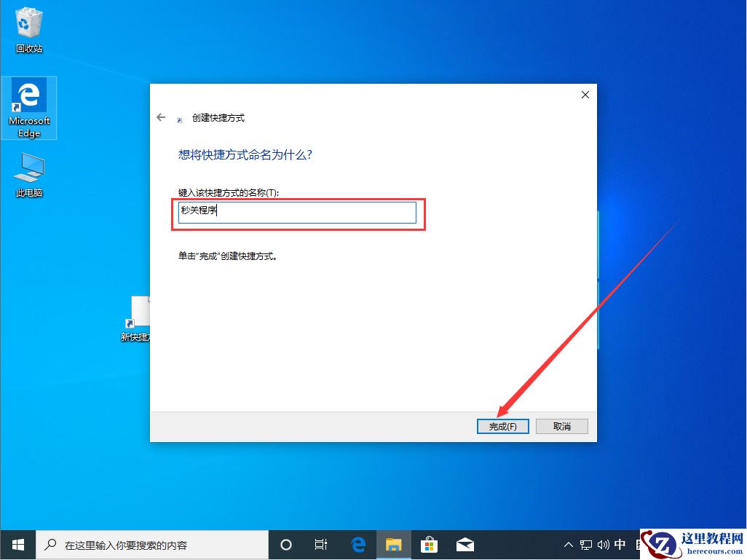Click the shortcut name text field
Screen dimensions: 747x560
(297, 210)
